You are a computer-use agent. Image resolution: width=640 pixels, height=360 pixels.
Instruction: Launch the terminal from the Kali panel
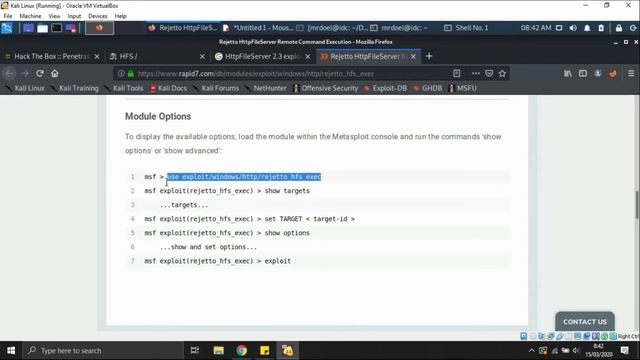coord(56,28)
